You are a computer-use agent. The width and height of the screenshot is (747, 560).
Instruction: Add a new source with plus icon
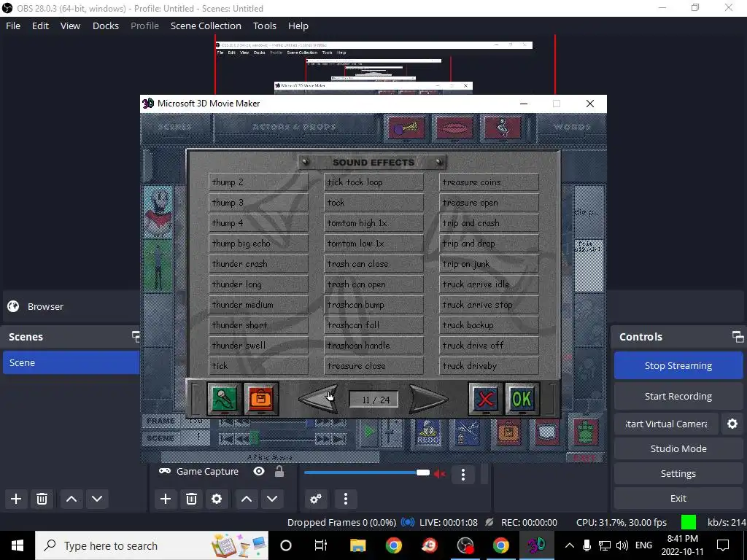pos(166,499)
